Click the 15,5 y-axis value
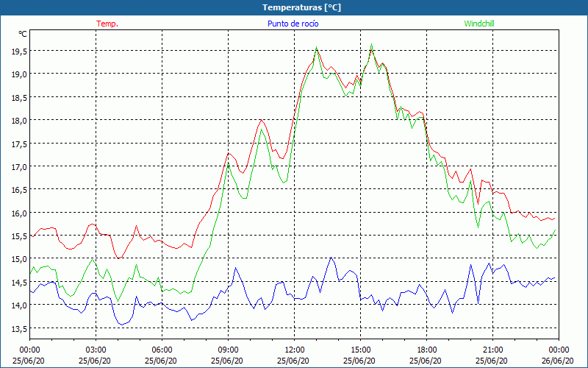Viewport: 588px width, 368px height. coord(19,236)
